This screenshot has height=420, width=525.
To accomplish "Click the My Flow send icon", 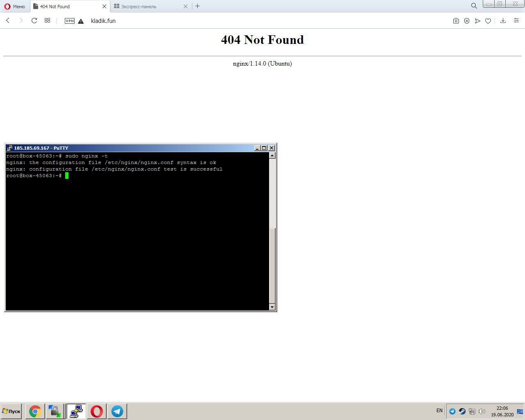I will point(477,21).
